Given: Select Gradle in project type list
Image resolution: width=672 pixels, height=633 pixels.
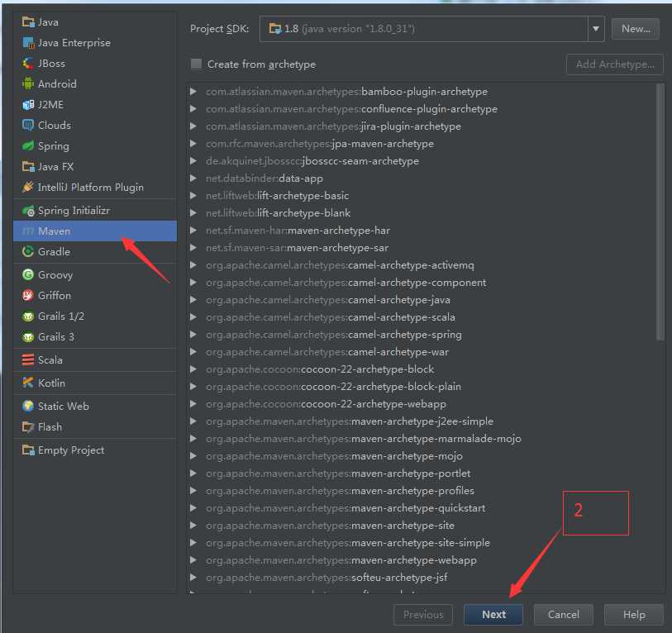Looking at the screenshot, I should (95, 251).
